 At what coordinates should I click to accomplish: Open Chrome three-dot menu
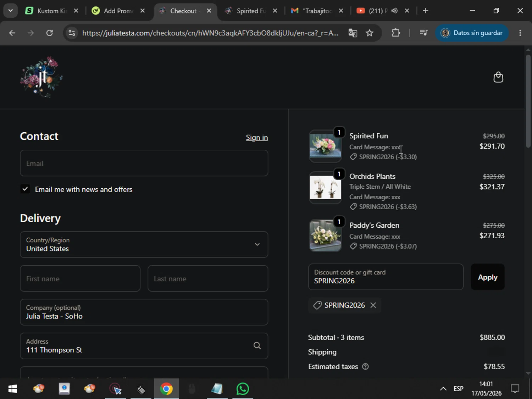click(520, 33)
